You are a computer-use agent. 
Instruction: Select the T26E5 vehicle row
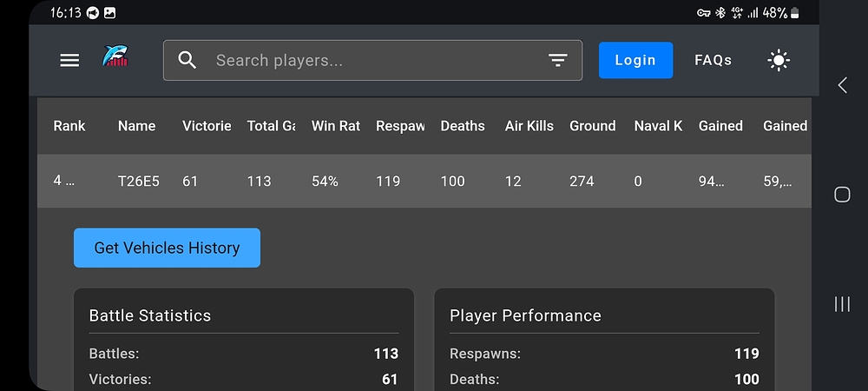139,181
